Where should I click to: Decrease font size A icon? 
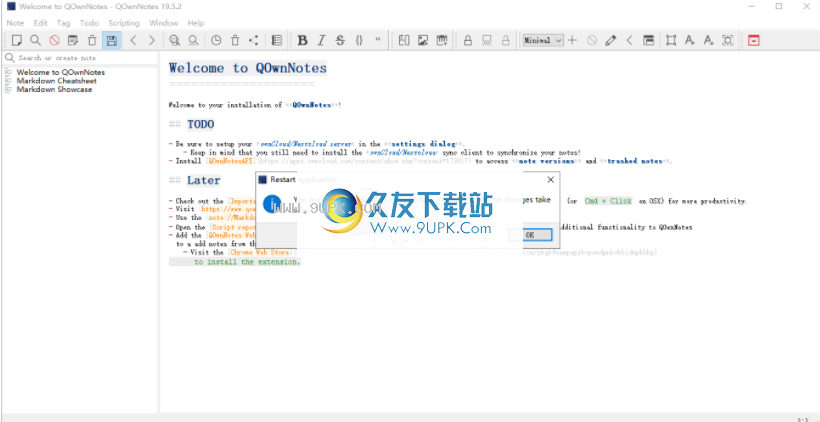pyautogui.click(x=709, y=40)
